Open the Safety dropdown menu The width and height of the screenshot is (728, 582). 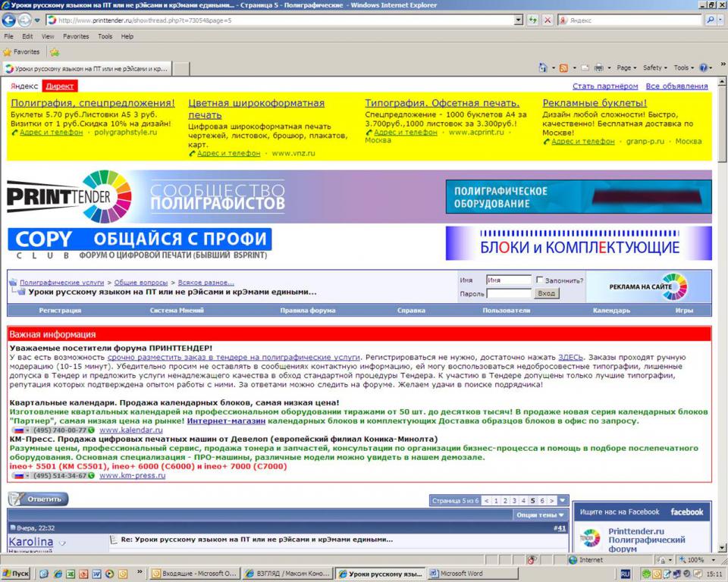point(654,67)
